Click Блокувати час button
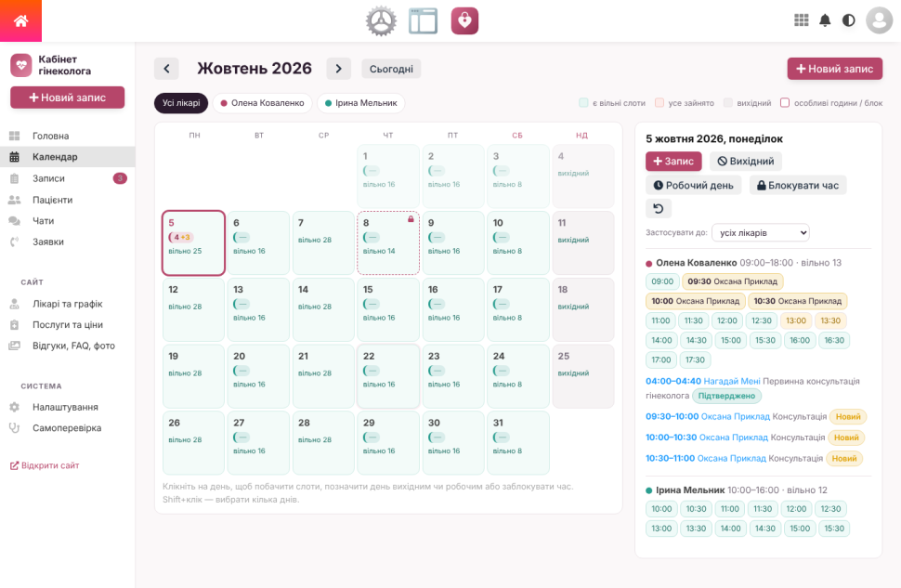Screen dimensions: 901x588 click(x=798, y=185)
